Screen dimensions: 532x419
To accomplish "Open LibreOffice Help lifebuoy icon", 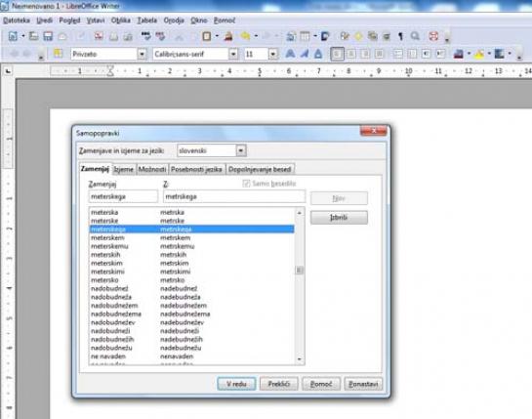I will [433, 36].
